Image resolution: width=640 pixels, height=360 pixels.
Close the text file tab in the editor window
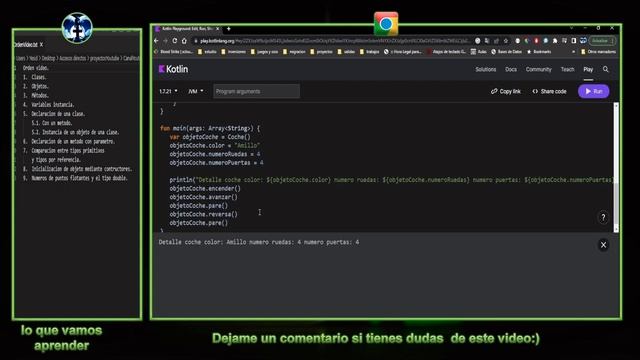pyautogui.click(x=41, y=44)
